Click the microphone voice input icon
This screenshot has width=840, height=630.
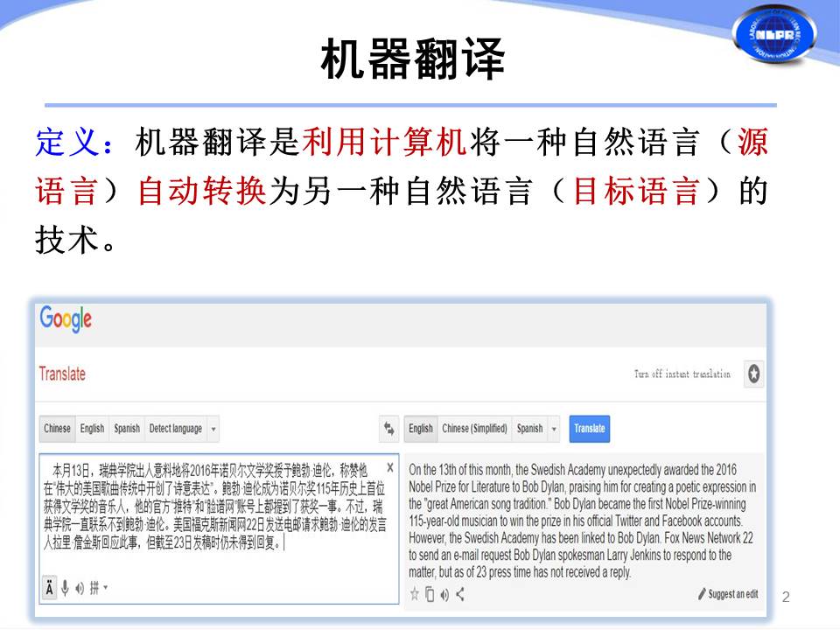66,588
